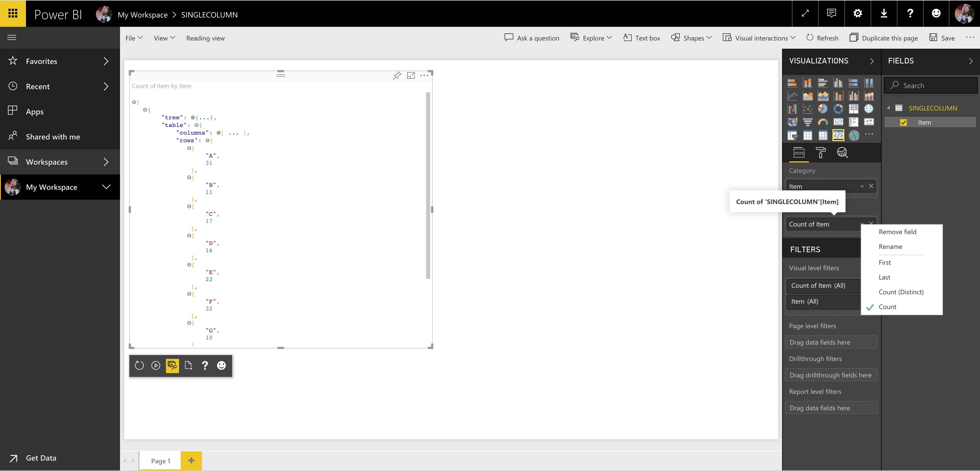The image size is (980, 471).
Task: Open the Shapes dropdown
Action: click(691, 38)
